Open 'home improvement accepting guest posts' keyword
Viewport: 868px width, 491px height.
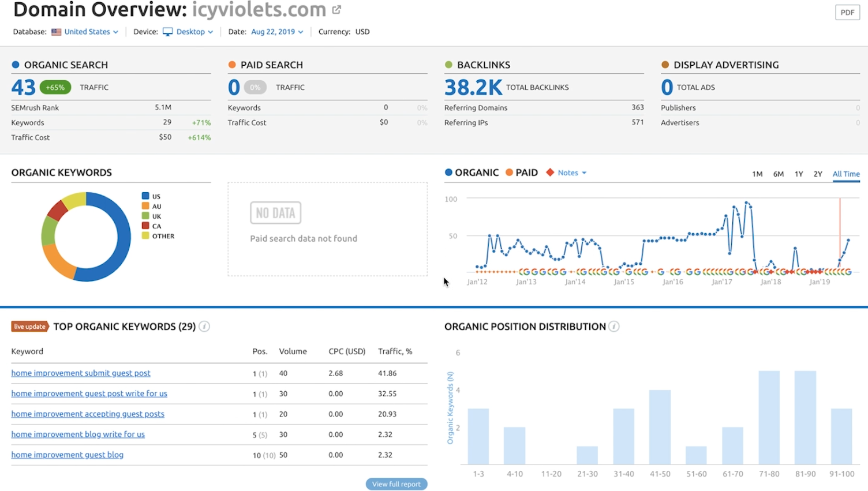click(x=88, y=414)
